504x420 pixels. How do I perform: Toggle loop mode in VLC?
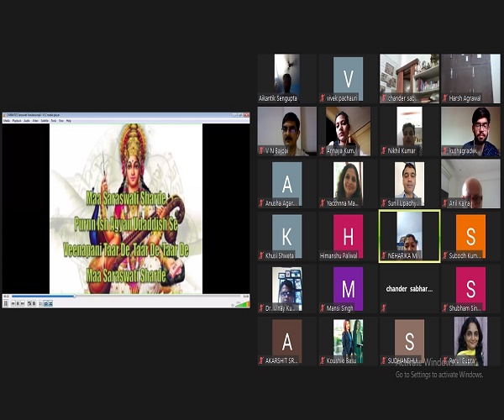tap(45, 303)
